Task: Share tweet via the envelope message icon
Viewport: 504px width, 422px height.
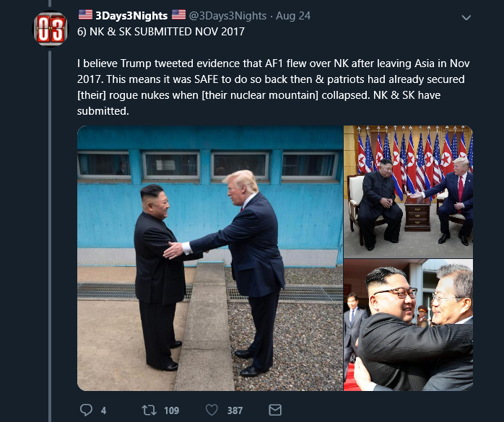Action: tap(275, 410)
